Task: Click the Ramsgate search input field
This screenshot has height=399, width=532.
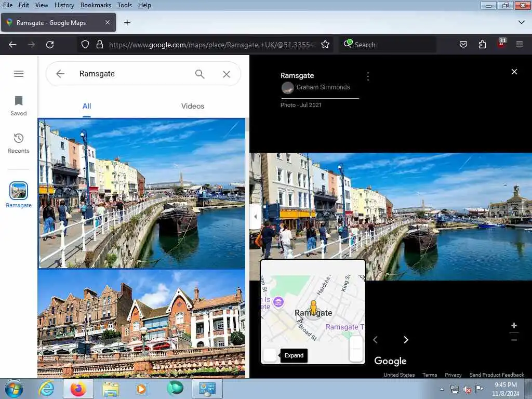Action: tap(132, 74)
